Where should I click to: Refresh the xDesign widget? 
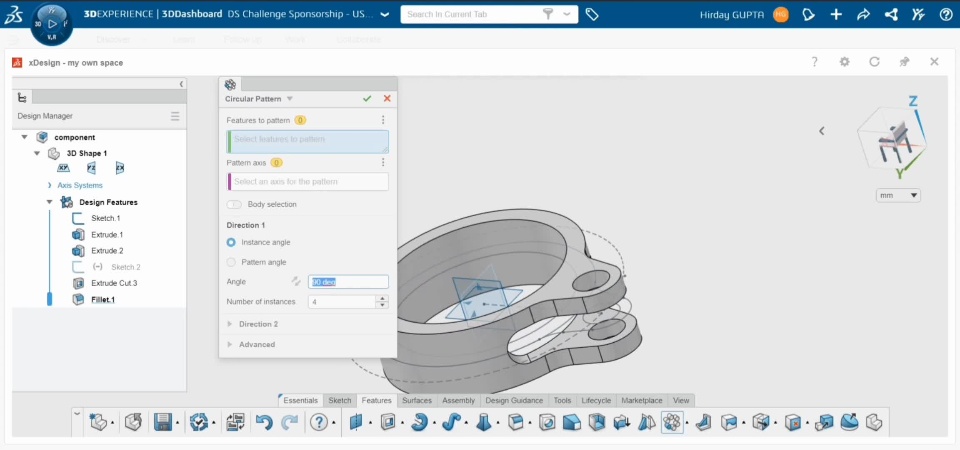click(x=874, y=62)
